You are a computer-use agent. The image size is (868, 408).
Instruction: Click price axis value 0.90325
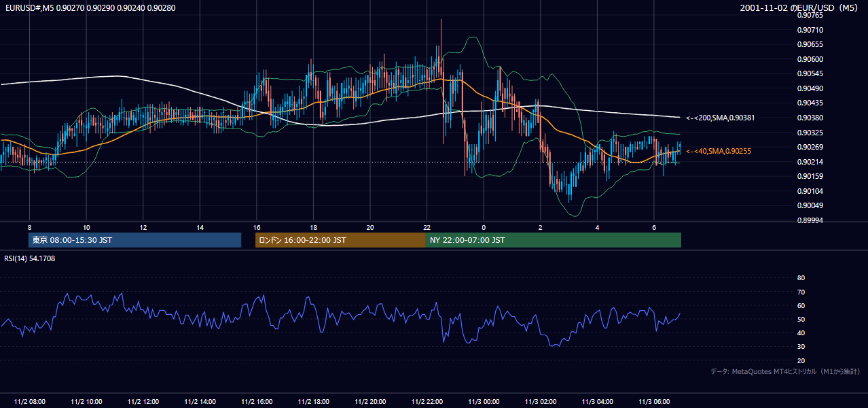coord(810,132)
